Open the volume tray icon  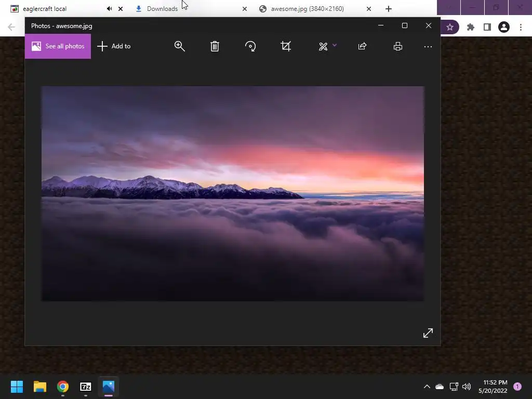coord(467,387)
